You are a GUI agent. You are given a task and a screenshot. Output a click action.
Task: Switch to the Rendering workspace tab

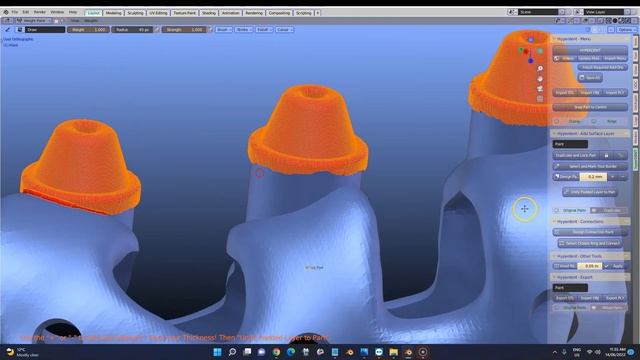(x=254, y=13)
